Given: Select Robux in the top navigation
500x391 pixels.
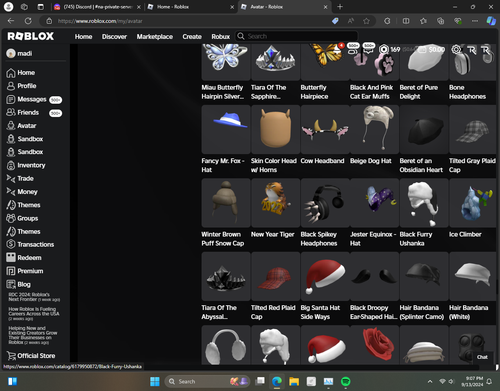Looking at the screenshot, I should coord(220,36).
